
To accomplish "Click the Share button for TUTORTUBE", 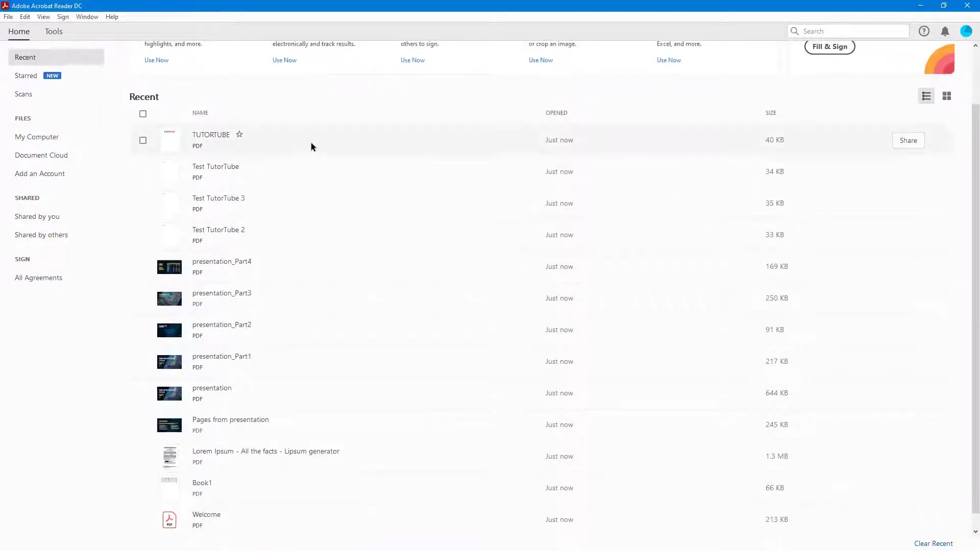I will pos(908,140).
